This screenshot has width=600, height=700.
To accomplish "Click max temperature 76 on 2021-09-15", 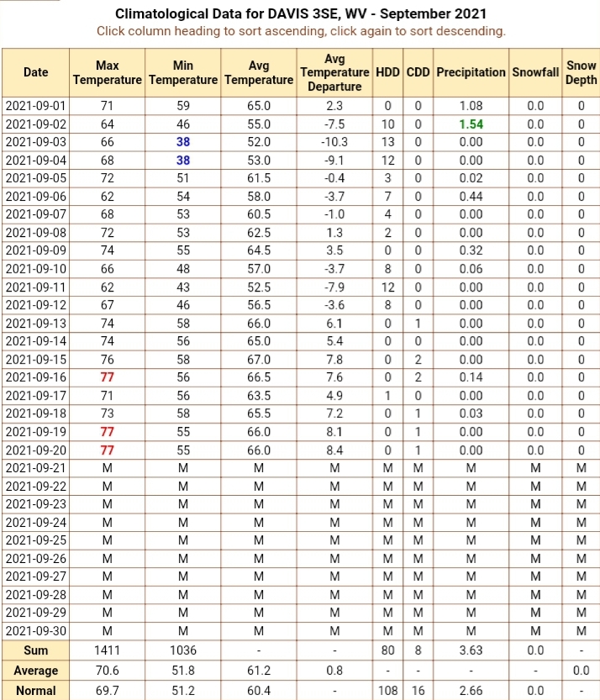I will (x=108, y=360).
